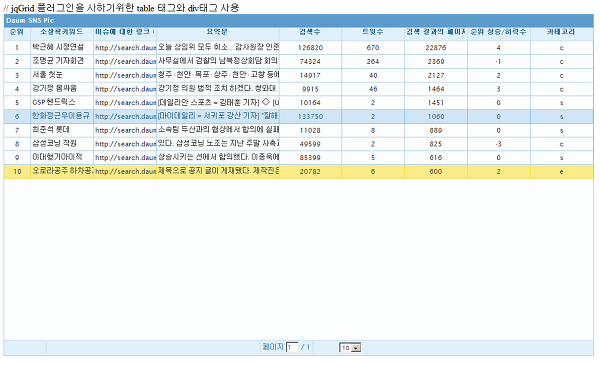
Task: Click search count cell 14917
Action: (310, 75)
